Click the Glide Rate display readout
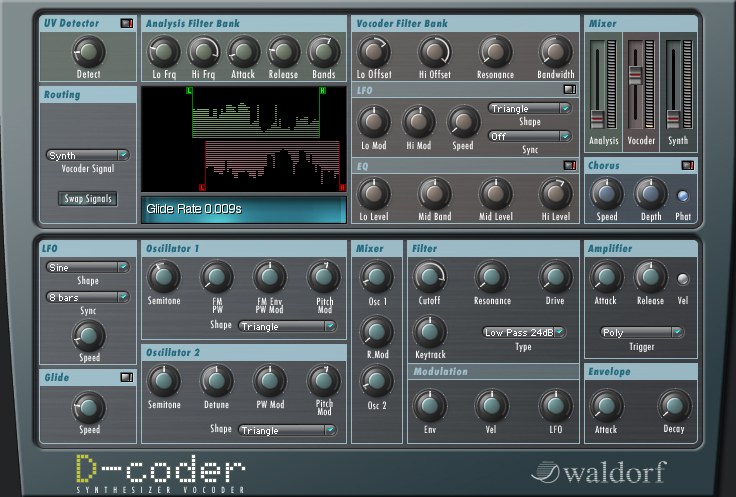Screen dimensions: 736x497 [x=244, y=209]
